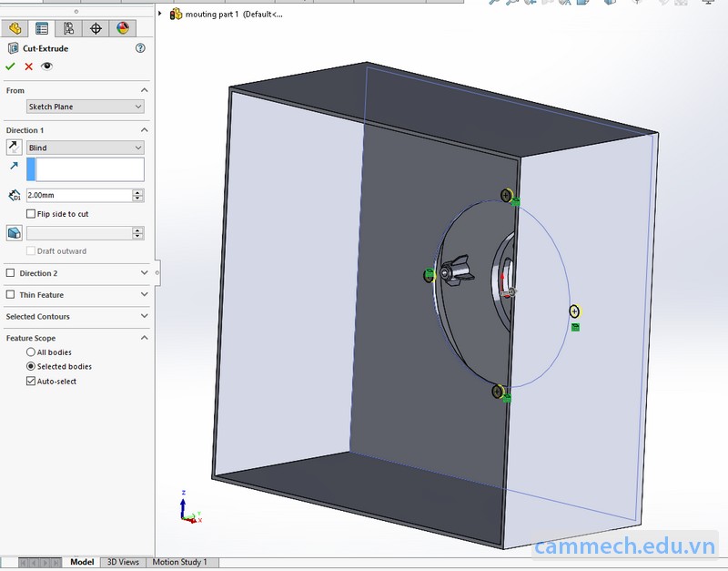Toggle the preview eye icon

click(45, 66)
